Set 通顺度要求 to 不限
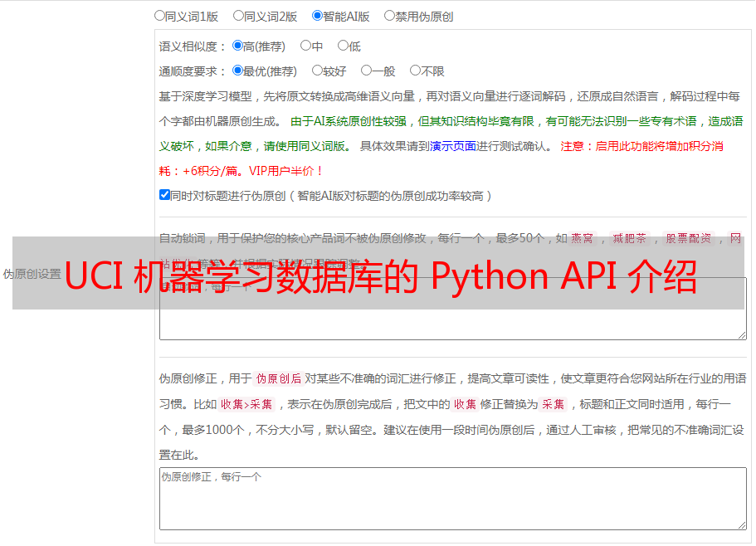This screenshot has width=756, height=546. click(x=416, y=71)
